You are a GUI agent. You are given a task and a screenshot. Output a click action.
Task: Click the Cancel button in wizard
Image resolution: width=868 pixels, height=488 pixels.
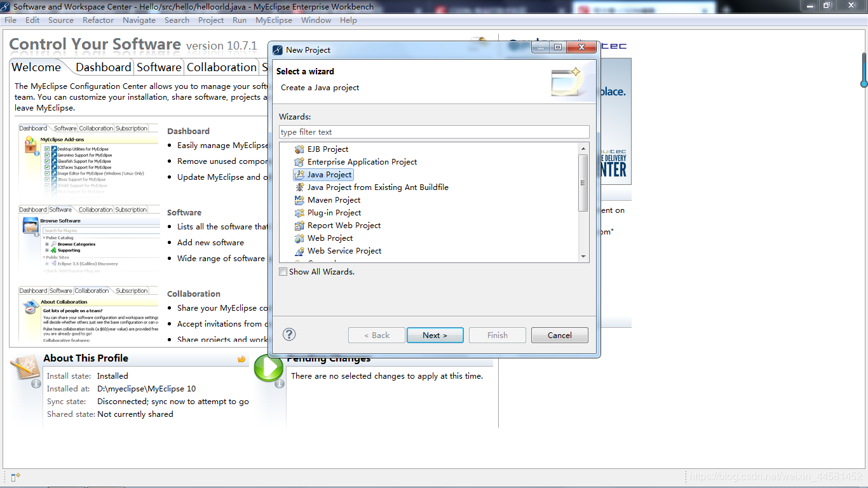560,335
